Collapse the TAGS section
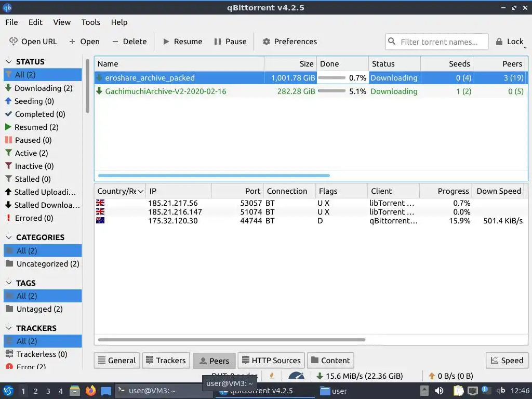 (9, 283)
